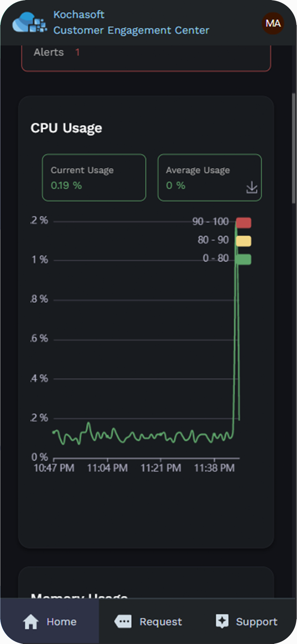Select the Current Usage card
The height and width of the screenshot is (644, 297).
click(94, 178)
